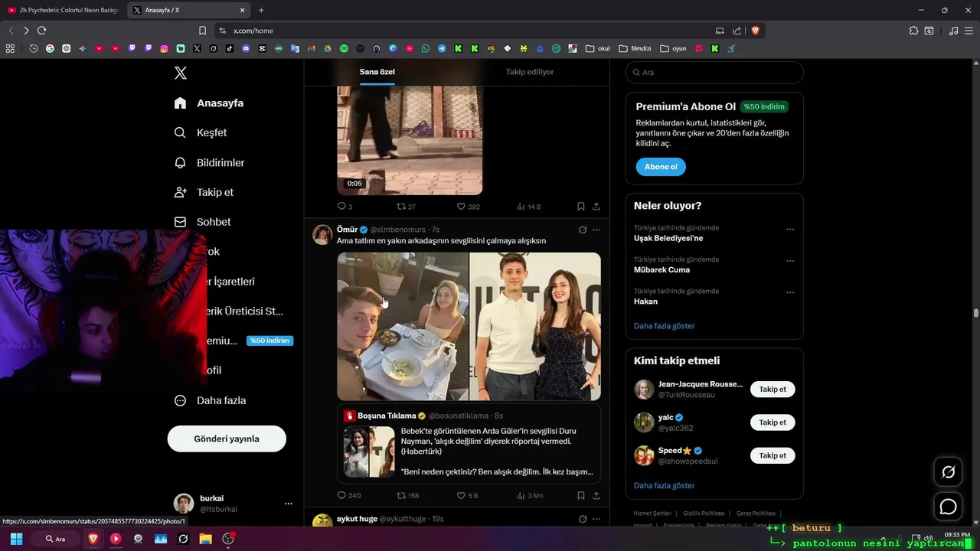The width and height of the screenshot is (980, 551).
Task: Open File Explorer from taskbar
Action: [x=205, y=539]
